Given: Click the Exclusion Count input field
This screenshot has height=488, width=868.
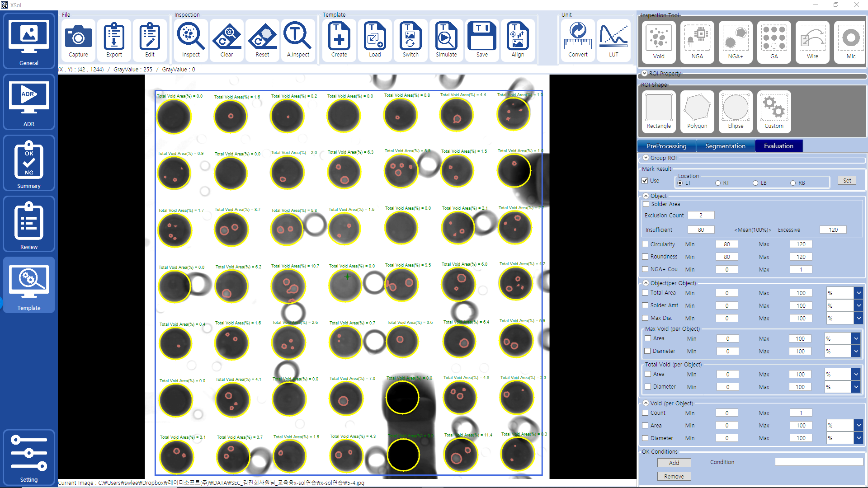Looking at the screenshot, I should [x=701, y=216].
